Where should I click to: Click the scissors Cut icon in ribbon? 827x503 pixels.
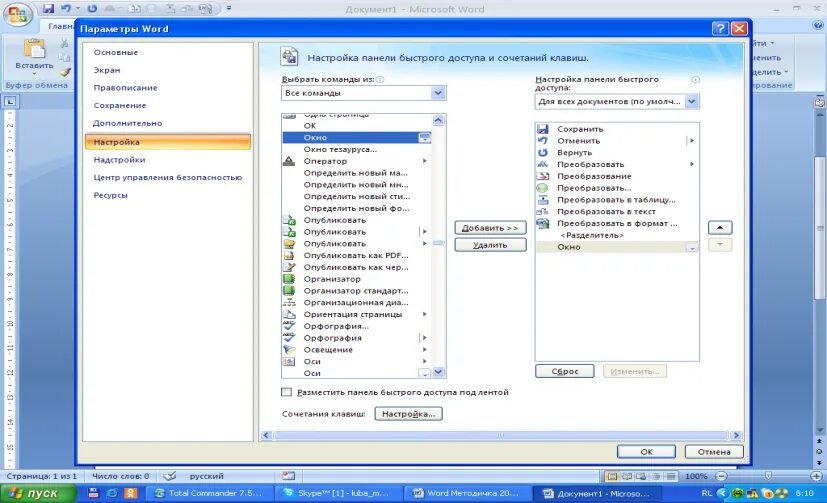coord(64,44)
